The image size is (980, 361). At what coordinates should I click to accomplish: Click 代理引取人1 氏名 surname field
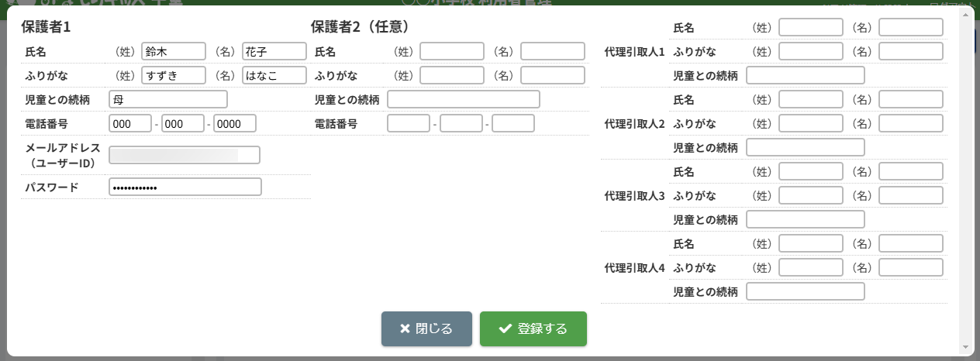[x=811, y=27]
